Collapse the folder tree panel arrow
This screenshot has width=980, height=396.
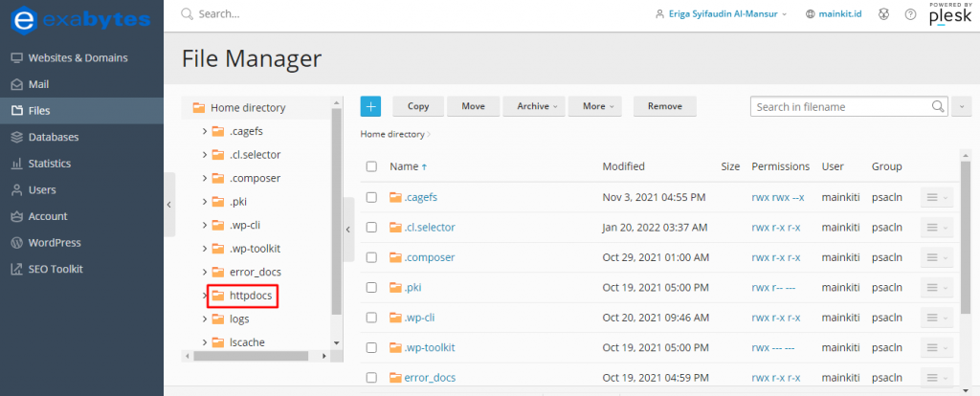coord(348,230)
